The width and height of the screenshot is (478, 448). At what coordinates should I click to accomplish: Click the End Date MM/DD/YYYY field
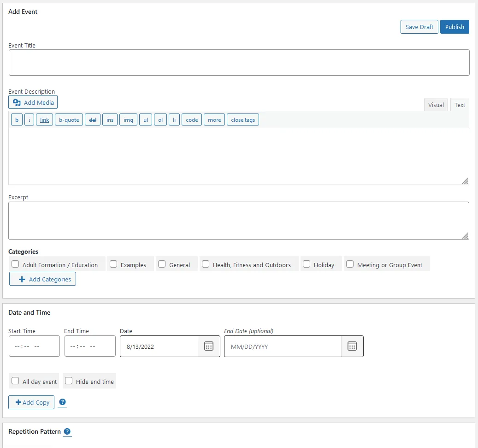pos(283,346)
